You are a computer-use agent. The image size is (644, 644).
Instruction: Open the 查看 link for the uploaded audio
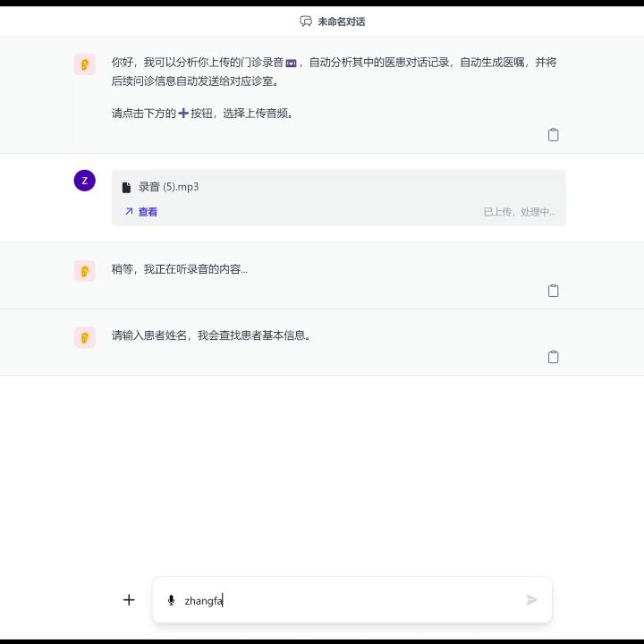141,211
